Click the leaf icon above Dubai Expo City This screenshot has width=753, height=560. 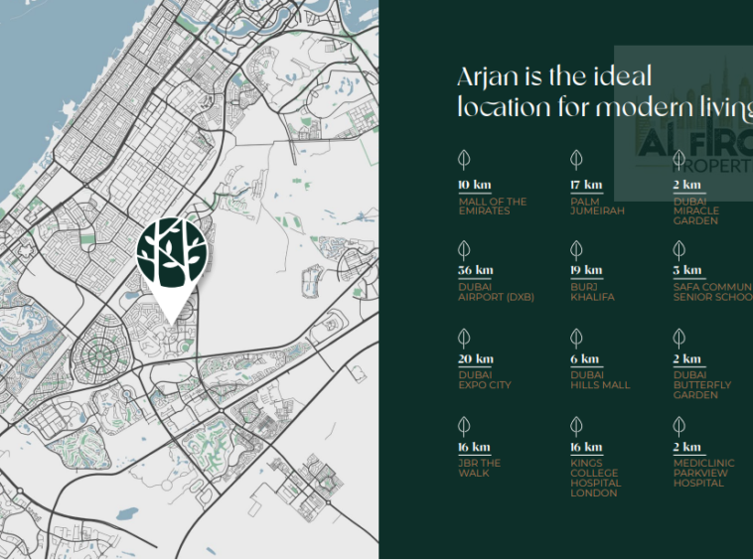[x=463, y=339]
